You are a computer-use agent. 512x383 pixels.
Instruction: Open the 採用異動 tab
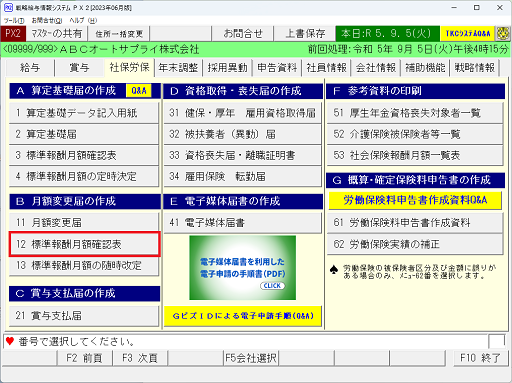[228, 68]
